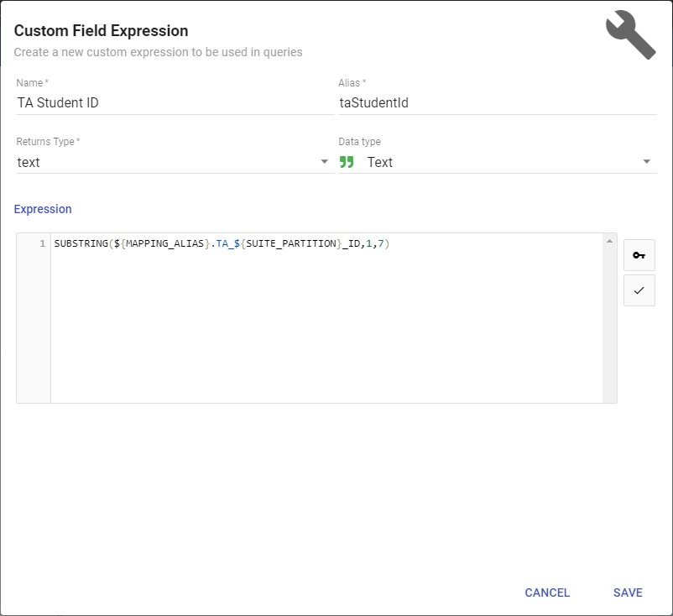Click the Returns Type label
This screenshot has height=616, width=673.
(48, 142)
